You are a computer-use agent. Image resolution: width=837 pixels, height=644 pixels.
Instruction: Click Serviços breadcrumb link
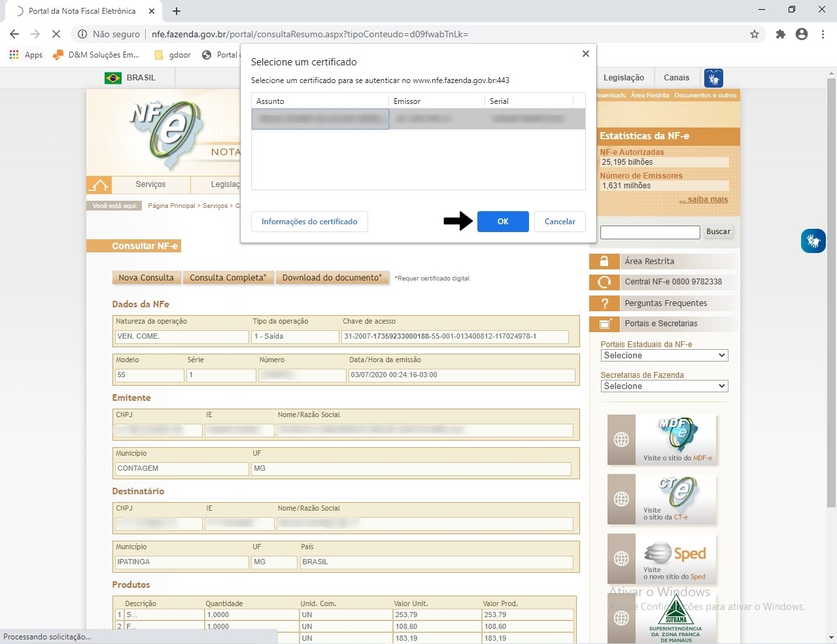pos(215,206)
